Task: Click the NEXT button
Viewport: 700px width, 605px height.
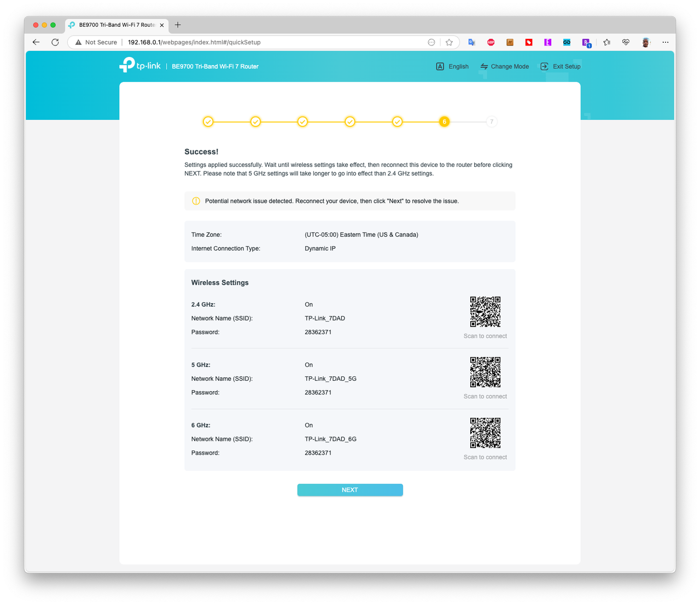Action: (x=350, y=490)
